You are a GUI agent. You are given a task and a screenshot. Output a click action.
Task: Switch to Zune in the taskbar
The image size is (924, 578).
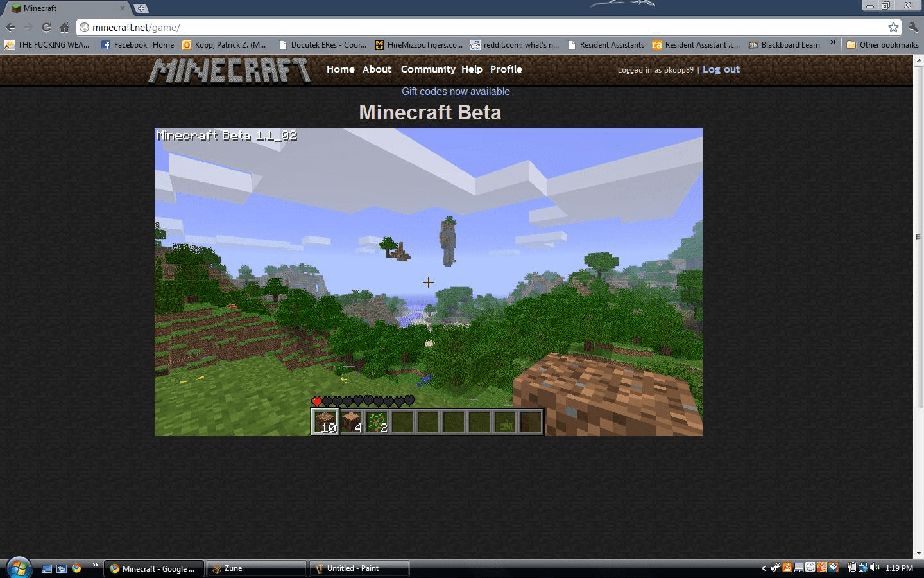point(257,568)
